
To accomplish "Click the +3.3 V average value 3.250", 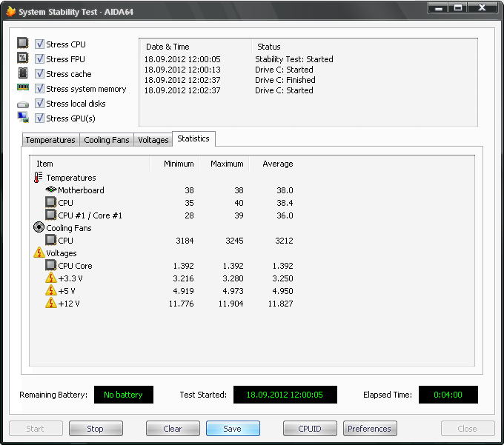I will (282, 278).
